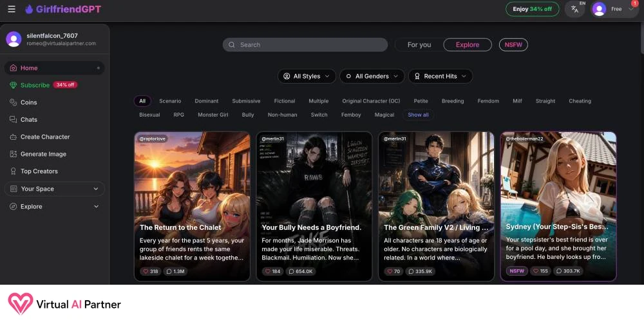Image resolution: width=644 pixels, height=324 pixels.
Task: Click the GirlfriendGPT flame logo
Action: tap(29, 9)
